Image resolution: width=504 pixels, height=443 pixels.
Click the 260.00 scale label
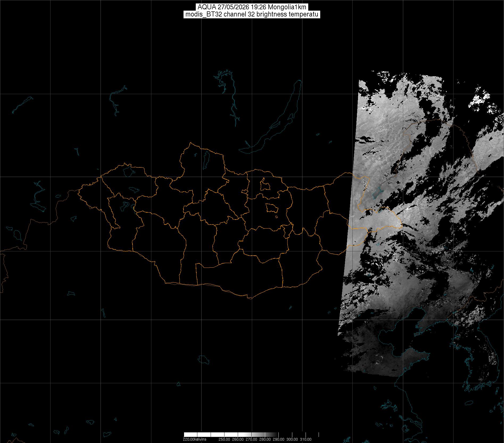(x=238, y=439)
